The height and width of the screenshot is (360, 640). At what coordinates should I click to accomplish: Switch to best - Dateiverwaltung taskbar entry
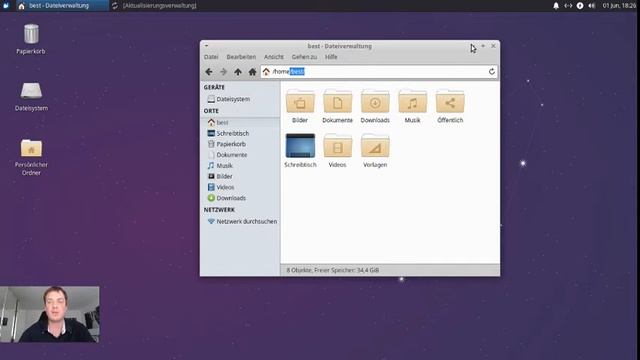(x=62, y=6)
